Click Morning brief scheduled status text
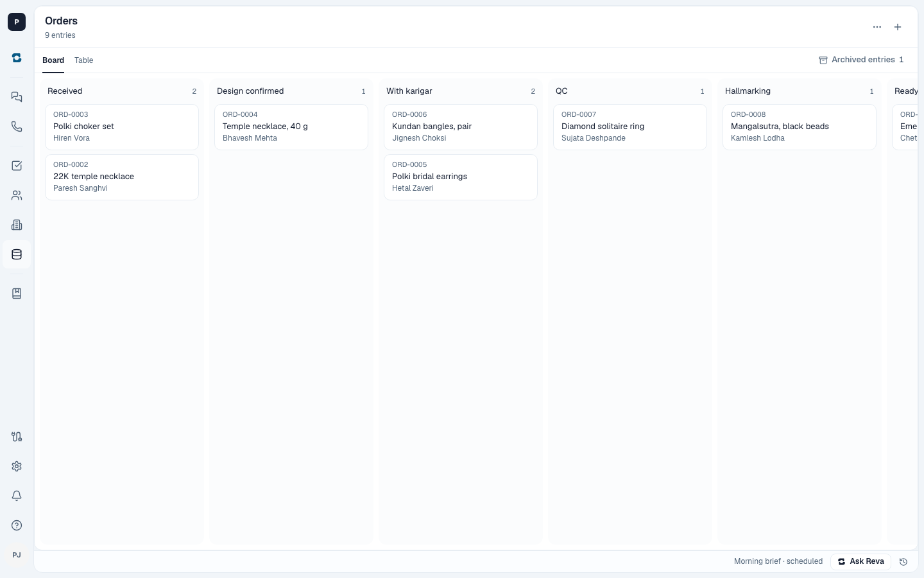 778,561
